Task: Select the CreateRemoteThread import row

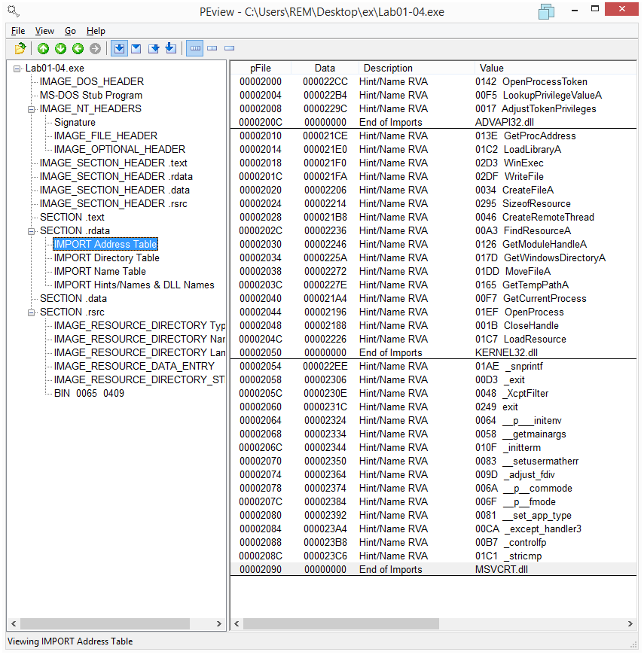Action: [x=433, y=218]
